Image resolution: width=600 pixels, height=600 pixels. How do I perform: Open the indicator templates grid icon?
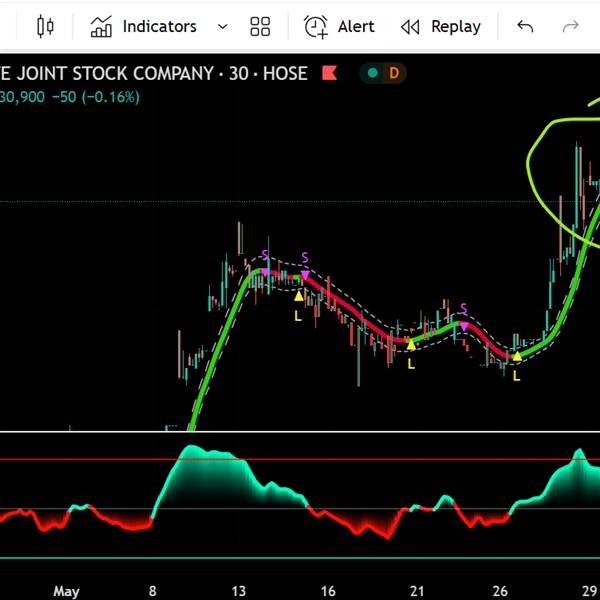coord(260,26)
